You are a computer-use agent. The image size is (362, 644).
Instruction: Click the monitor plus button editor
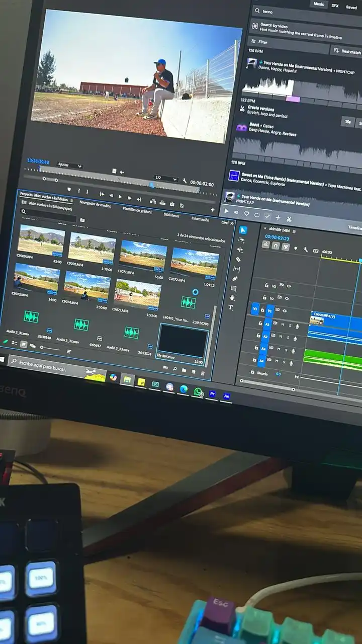pyautogui.click(x=212, y=210)
